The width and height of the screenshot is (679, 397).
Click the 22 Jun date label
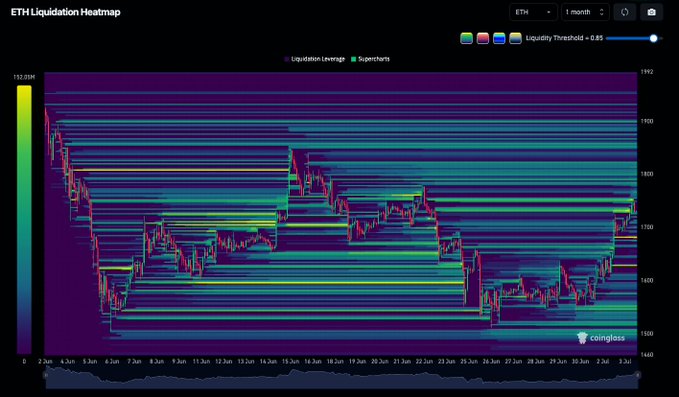click(x=424, y=361)
